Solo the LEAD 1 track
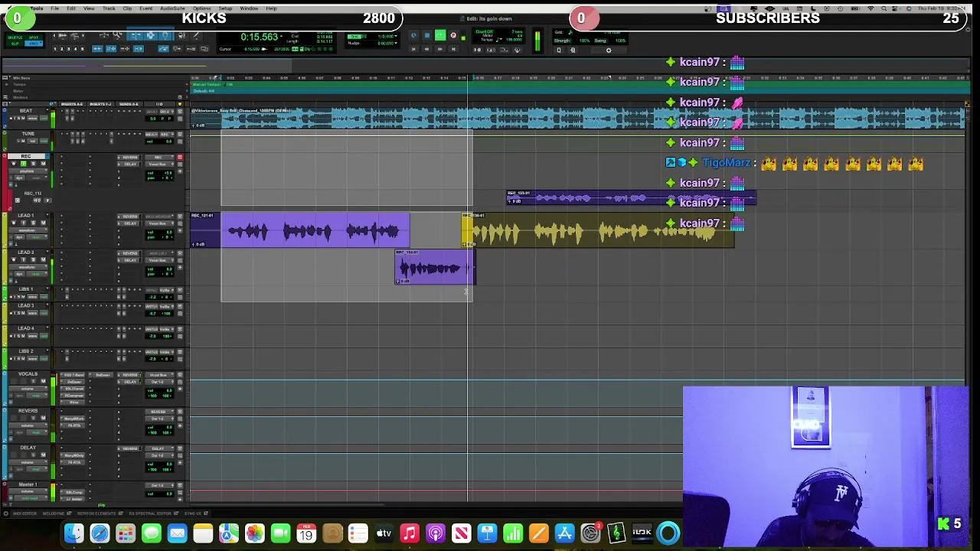The image size is (980, 551). 33,223
